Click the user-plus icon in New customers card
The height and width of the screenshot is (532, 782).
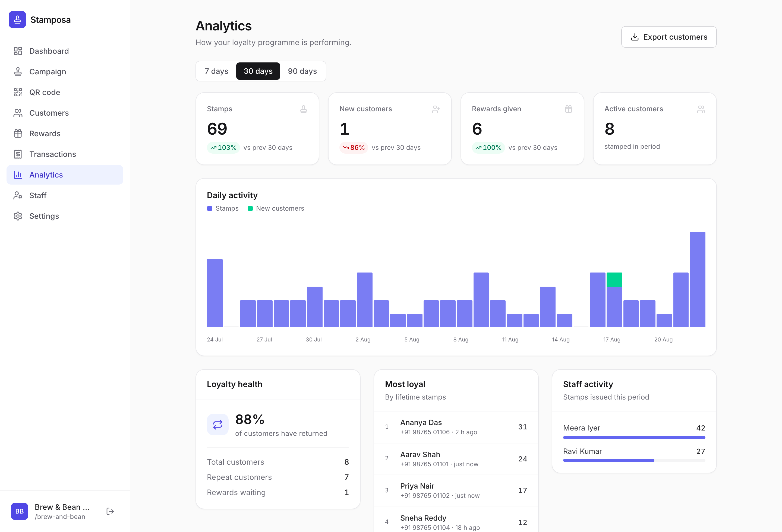(436, 109)
